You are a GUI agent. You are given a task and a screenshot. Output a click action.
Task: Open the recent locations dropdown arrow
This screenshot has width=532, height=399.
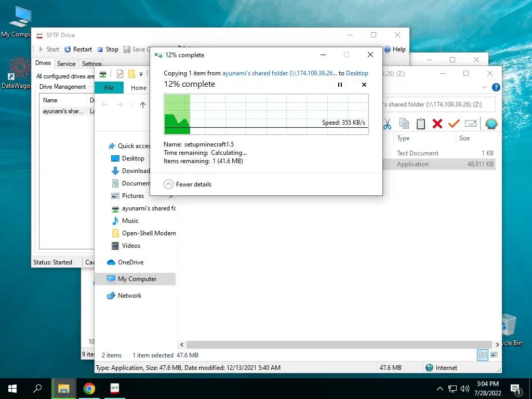click(x=131, y=105)
